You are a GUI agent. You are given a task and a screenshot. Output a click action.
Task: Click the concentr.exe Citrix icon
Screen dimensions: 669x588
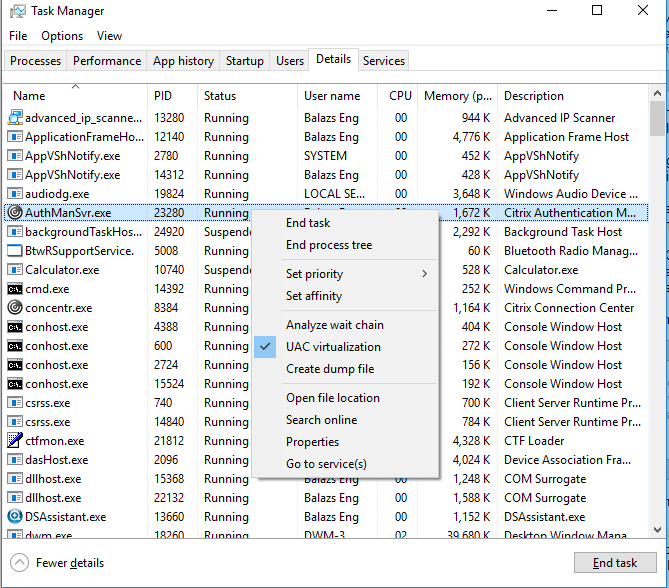15,308
